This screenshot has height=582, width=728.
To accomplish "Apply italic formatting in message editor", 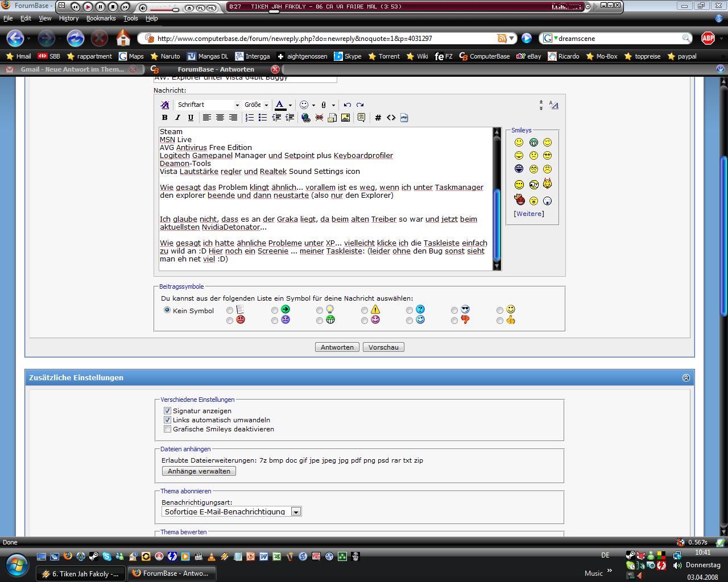I will click(177, 118).
